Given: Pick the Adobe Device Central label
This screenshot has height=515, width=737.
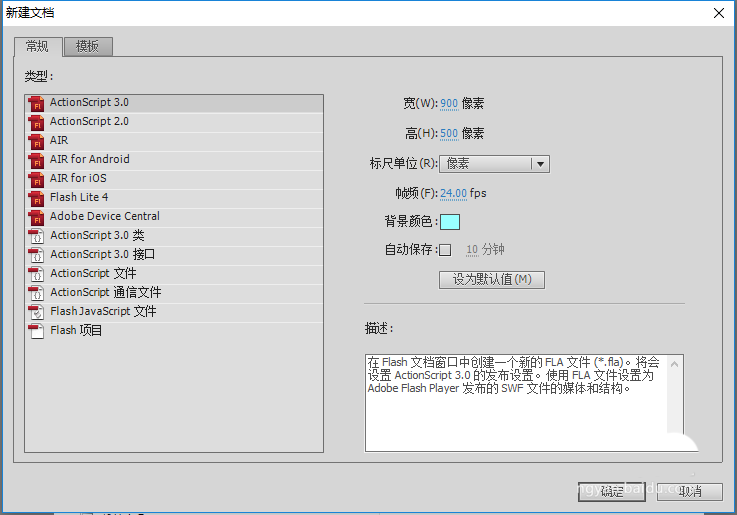Looking at the screenshot, I should pyautogui.click(x=105, y=216).
